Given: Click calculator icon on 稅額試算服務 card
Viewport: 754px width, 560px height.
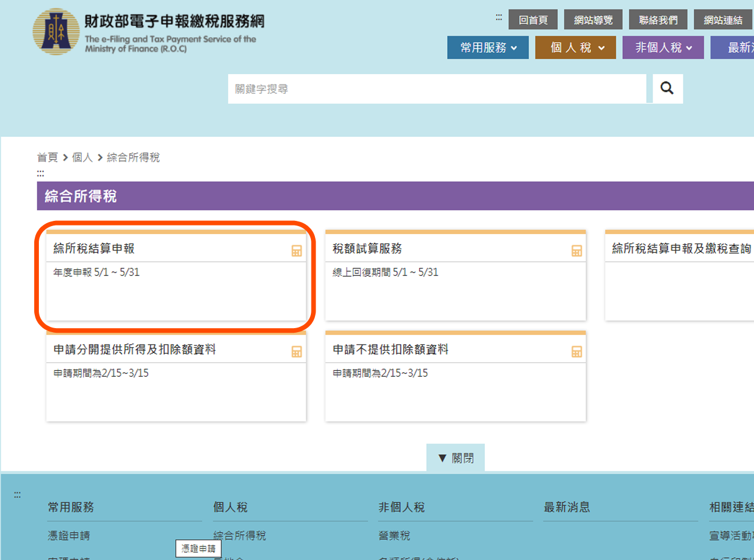Looking at the screenshot, I should [576, 251].
